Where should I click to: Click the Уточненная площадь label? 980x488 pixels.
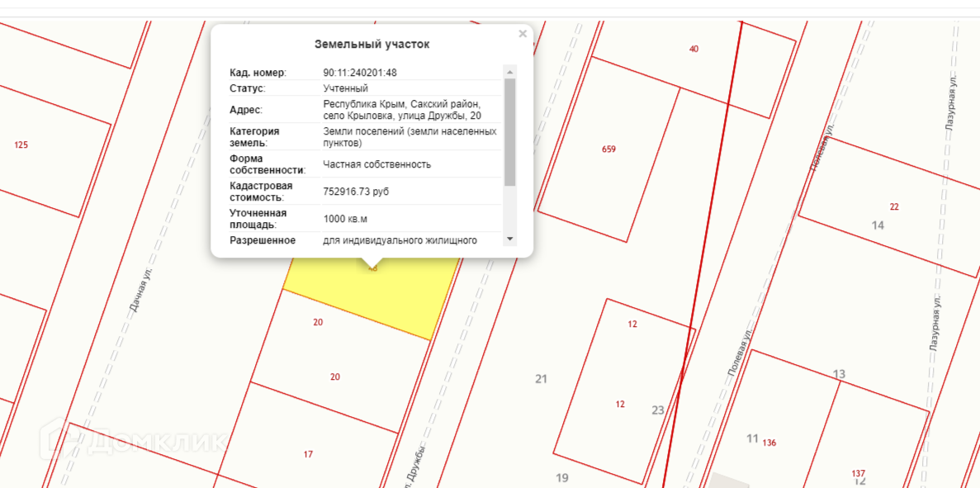click(258, 219)
